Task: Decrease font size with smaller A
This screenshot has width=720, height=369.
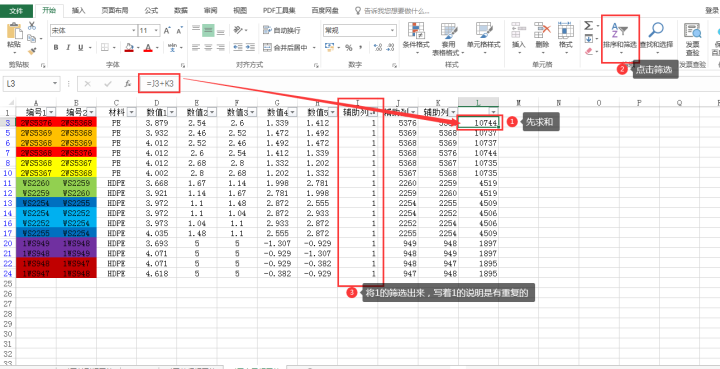Action: [179, 30]
